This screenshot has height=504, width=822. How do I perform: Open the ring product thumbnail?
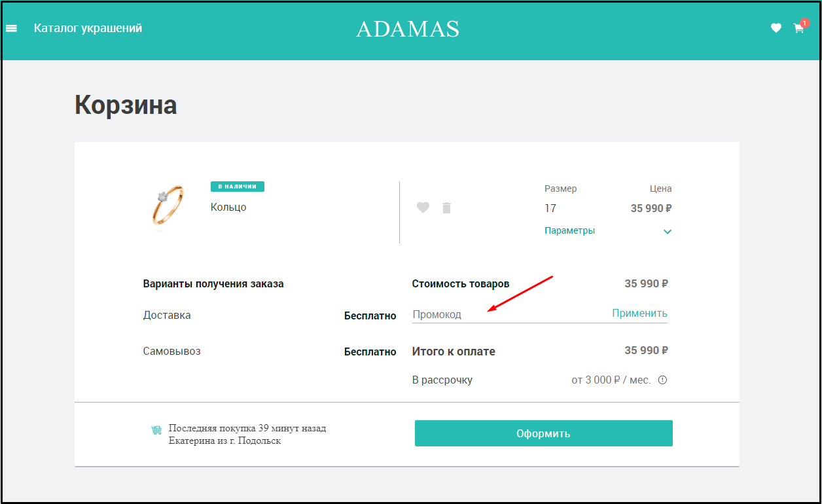168,206
